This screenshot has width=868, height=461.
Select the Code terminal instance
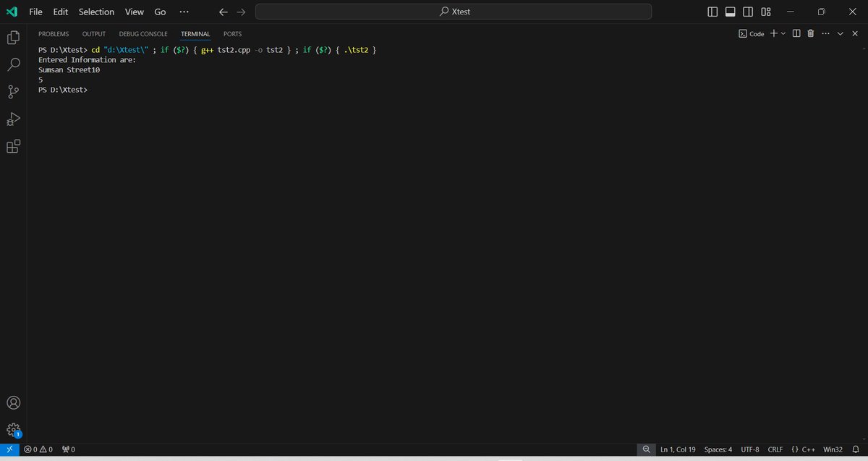pos(752,33)
